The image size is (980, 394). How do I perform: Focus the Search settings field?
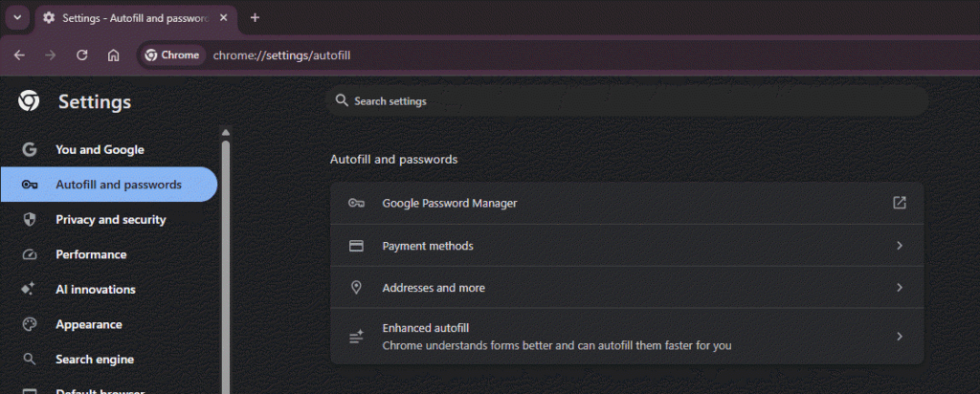(627, 100)
